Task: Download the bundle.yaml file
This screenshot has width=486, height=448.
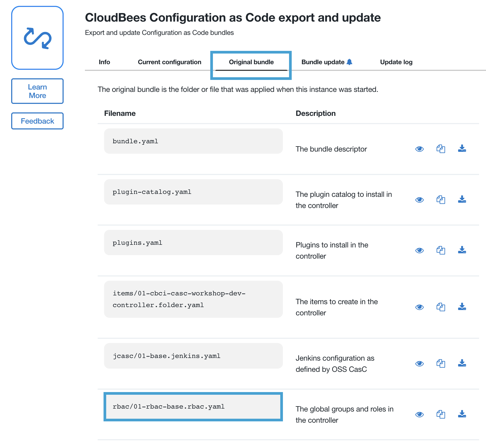Action: (x=462, y=149)
